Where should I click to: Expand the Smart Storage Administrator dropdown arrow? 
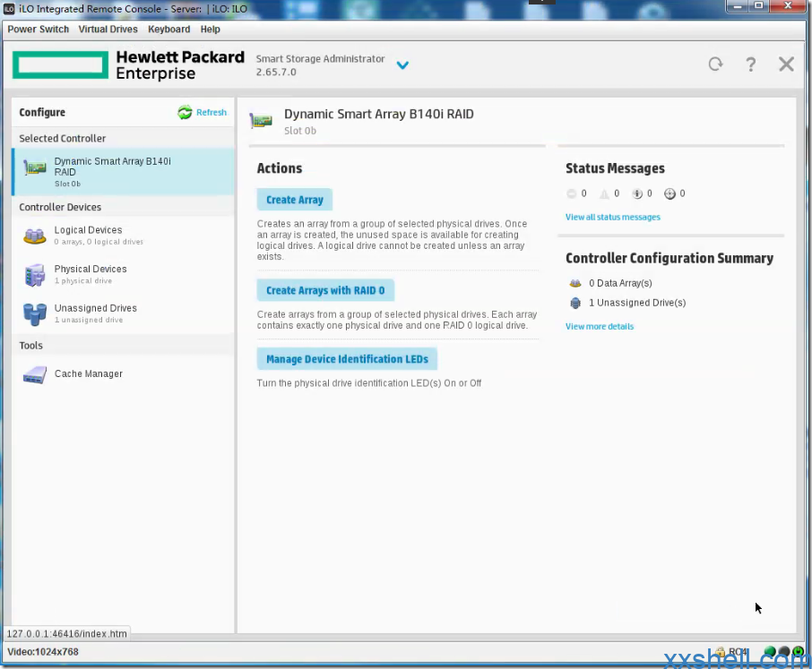point(402,65)
